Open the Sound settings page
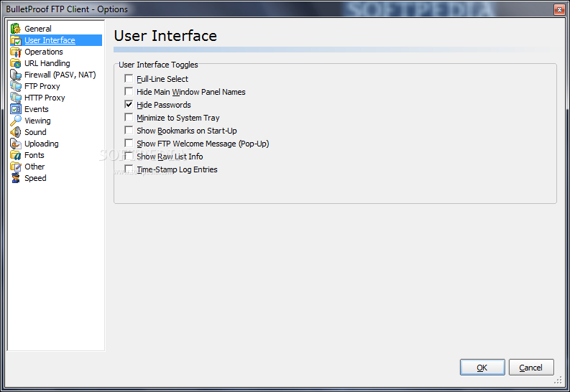 click(35, 132)
